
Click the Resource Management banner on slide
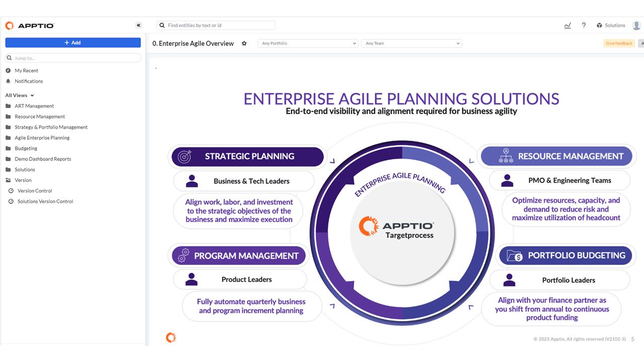point(556,156)
